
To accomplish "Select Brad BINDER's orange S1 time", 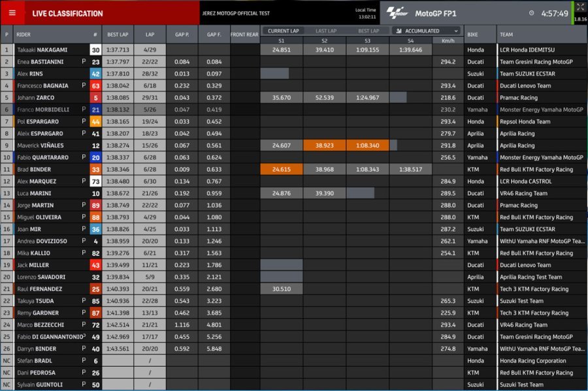I will click(x=282, y=169).
